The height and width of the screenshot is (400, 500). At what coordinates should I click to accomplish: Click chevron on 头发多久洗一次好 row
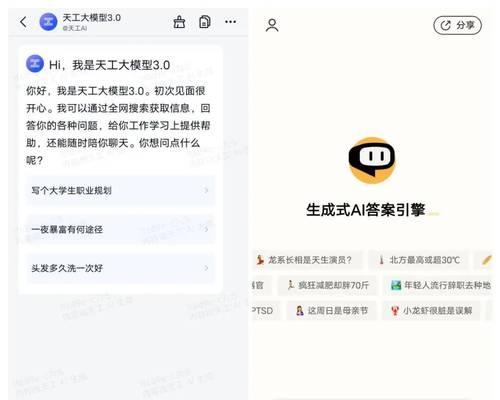click(206, 268)
